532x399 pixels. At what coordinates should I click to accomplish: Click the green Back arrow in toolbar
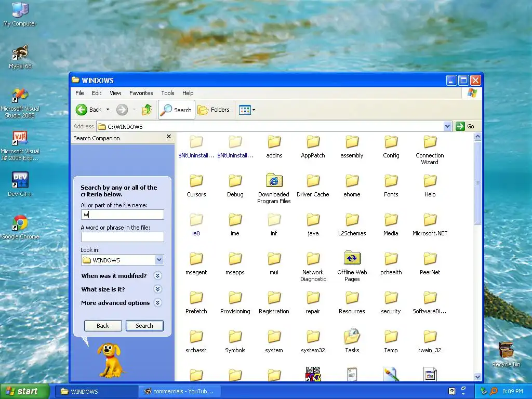click(x=82, y=110)
